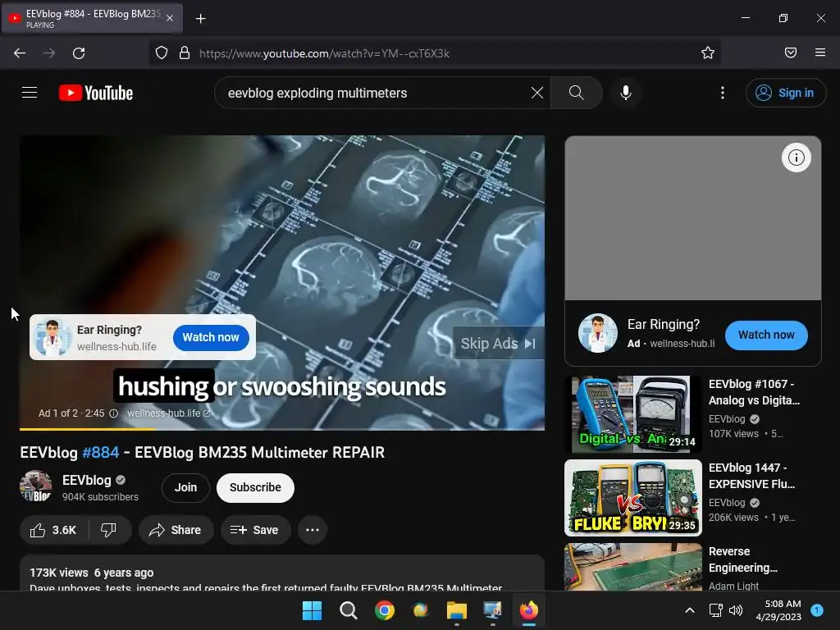Image resolution: width=840 pixels, height=630 pixels.
Task: Open more actions ellipsis under video
Action: click(313, 530)
